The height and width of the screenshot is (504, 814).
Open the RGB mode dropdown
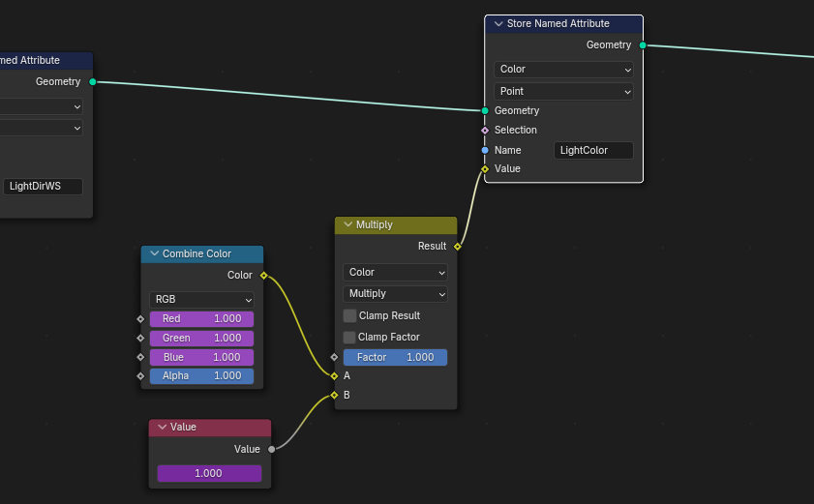[x=201, y=300]
